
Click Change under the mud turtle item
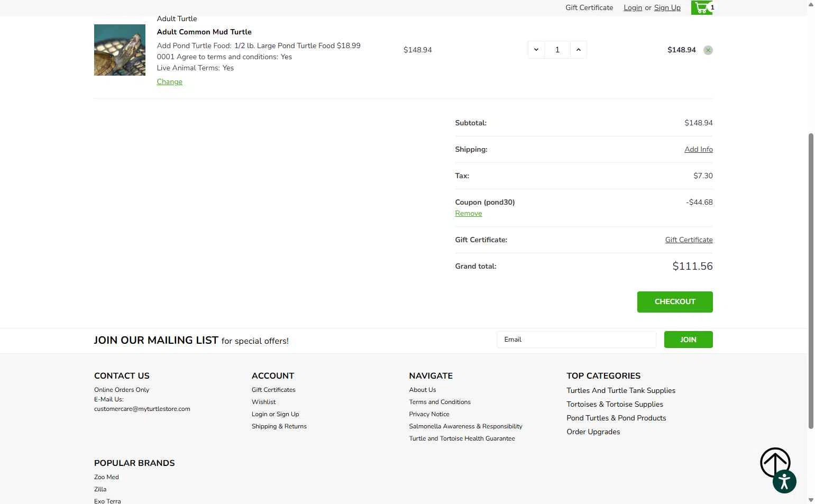(x=169, y=81)
